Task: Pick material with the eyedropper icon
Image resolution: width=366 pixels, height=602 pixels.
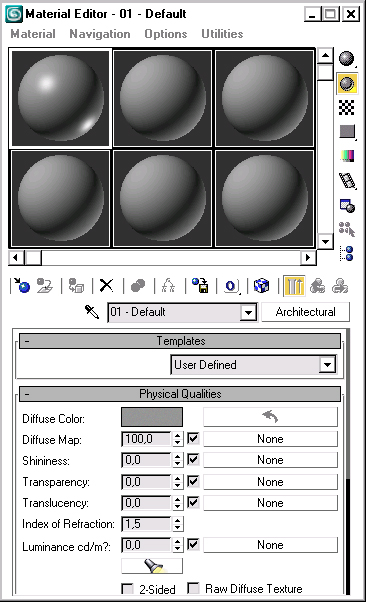Action: click(x=92, y=312)
